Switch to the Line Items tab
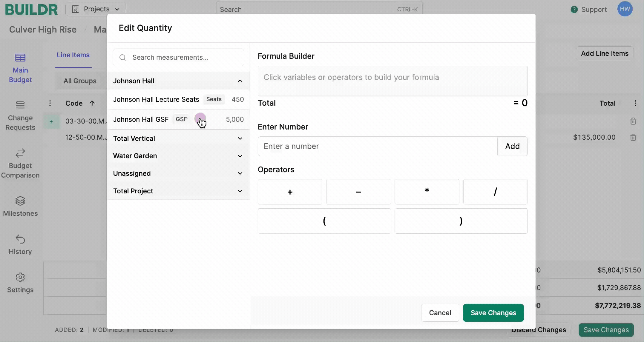The image size is (644, 342). [x=73, y=55]
